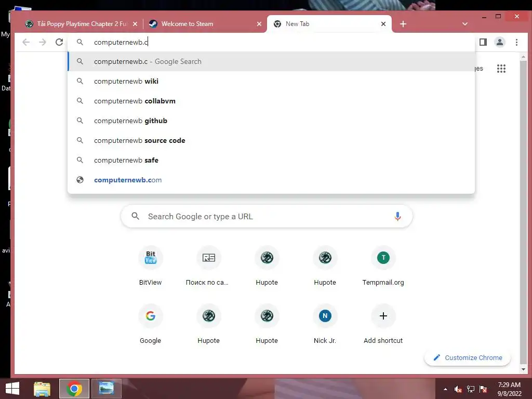This screenshot has height=399, width=532.
Task: Open the Поиск по са... shortcut
Action: tap(208, 267)
